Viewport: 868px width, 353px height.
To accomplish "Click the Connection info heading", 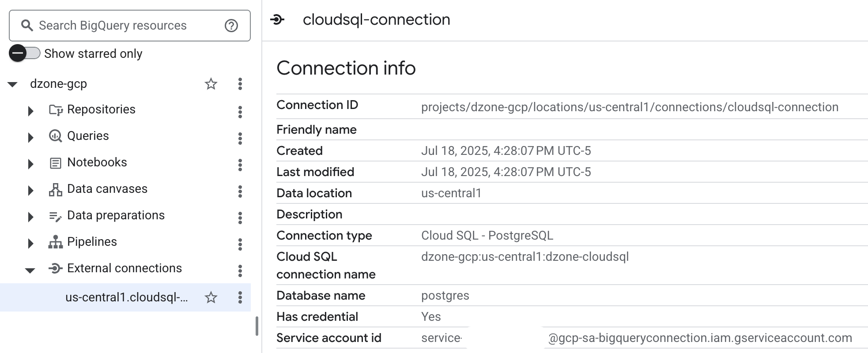I will click(x=346, y=68).
